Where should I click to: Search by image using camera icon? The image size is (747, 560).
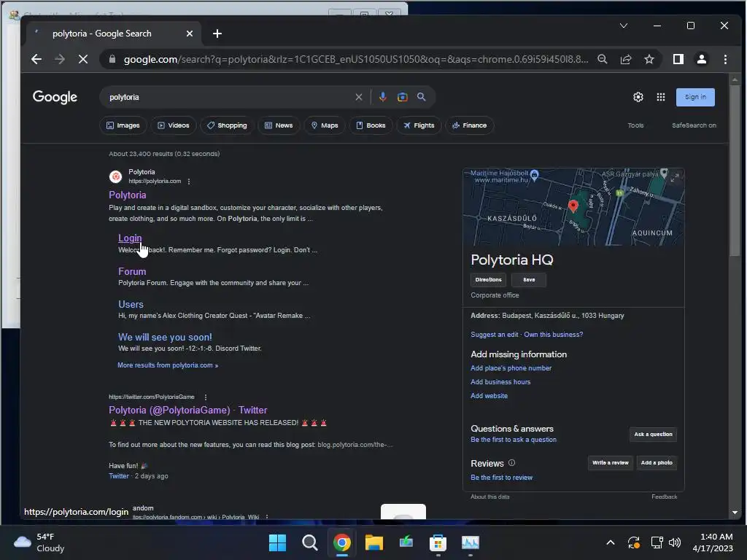coord(403,97)
